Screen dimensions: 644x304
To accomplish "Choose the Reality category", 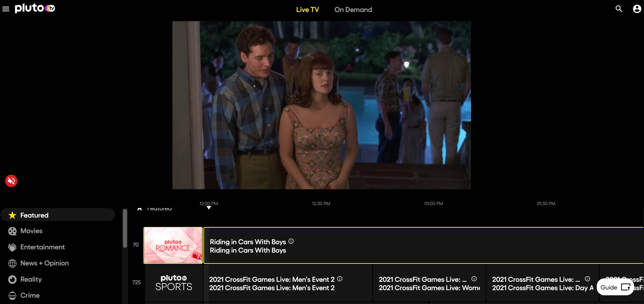I will pyautogui.click(x=31, y=279).
